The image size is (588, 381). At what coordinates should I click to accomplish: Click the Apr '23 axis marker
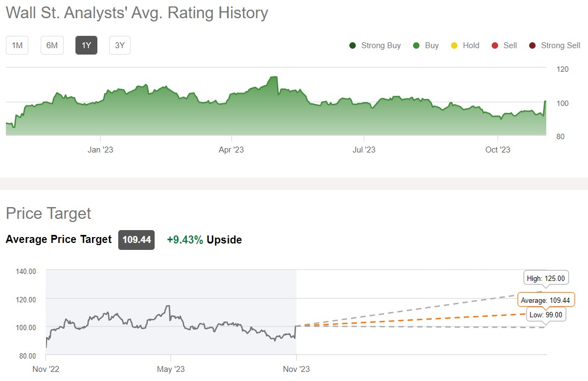point(231,150)
